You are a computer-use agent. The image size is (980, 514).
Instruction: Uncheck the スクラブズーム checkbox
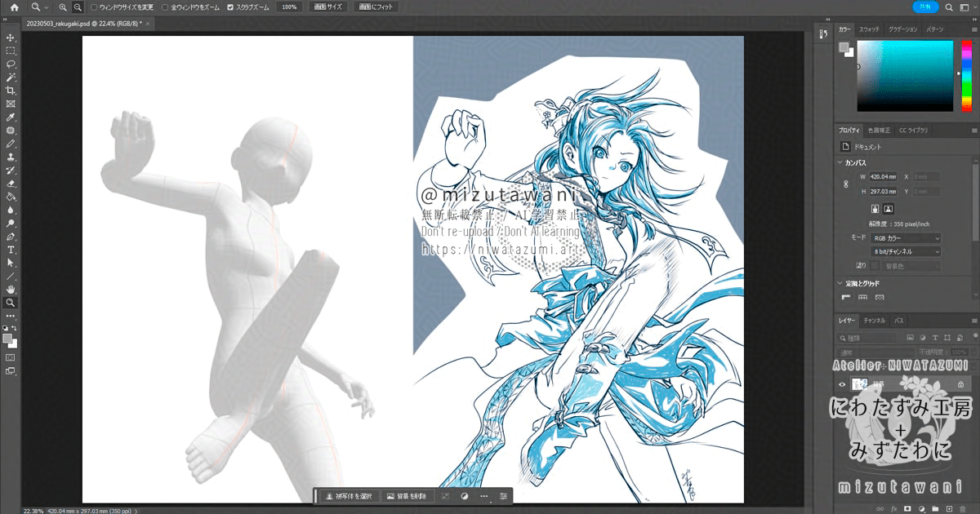coord(229,7)
